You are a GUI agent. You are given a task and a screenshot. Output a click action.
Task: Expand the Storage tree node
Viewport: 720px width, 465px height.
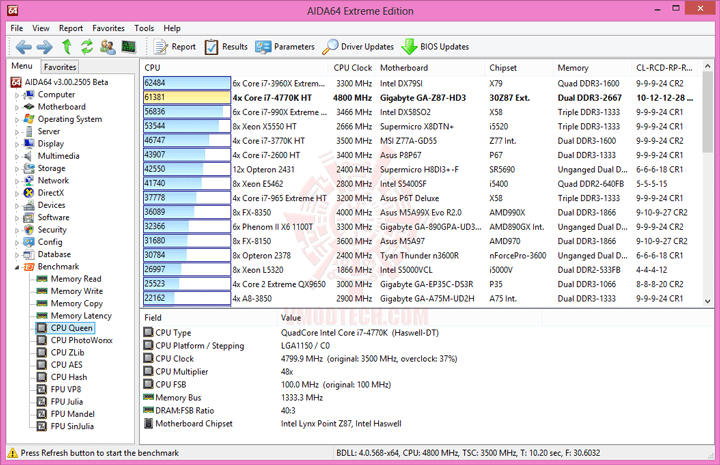coord(17,169)
